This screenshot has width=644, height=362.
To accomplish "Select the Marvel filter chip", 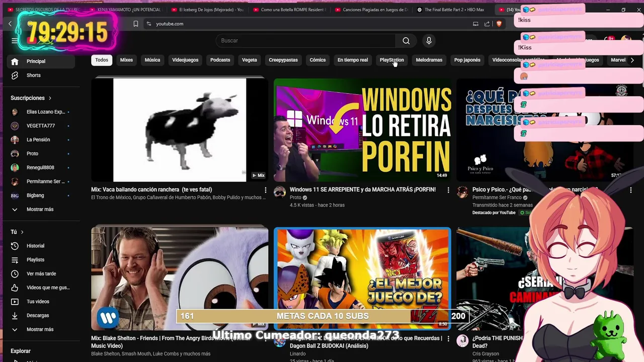I will click(x=618, y=60).
